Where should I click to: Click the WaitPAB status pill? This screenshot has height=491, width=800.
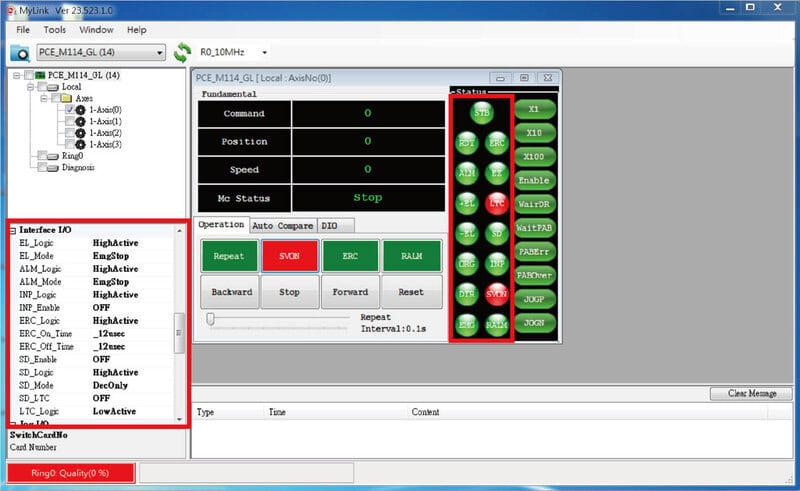534,228
